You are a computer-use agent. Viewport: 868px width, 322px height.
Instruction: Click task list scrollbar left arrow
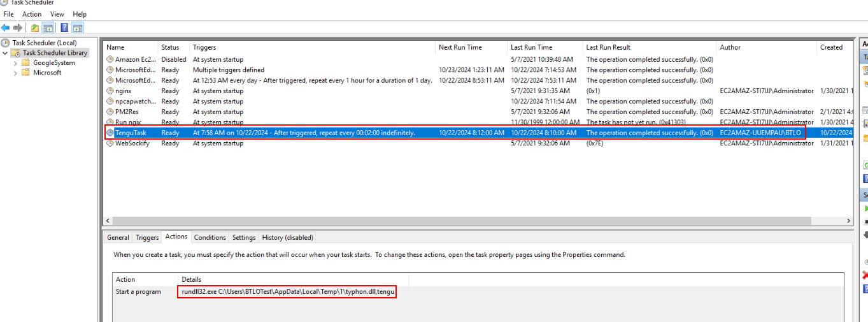coord(108,221)
